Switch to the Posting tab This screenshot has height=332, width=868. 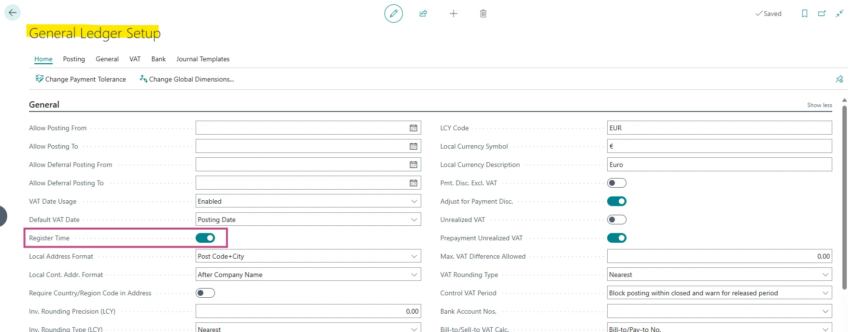coord(74,59)
